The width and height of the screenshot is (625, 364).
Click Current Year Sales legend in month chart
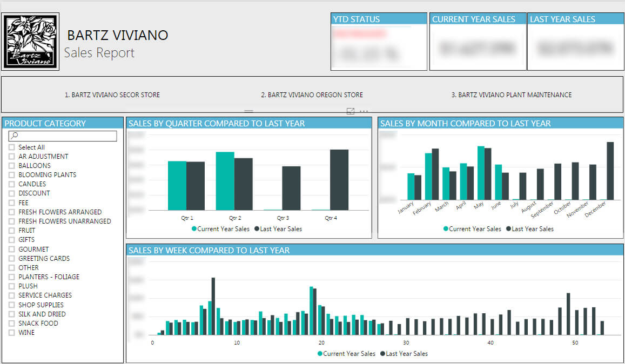click(x=472, y=229)
